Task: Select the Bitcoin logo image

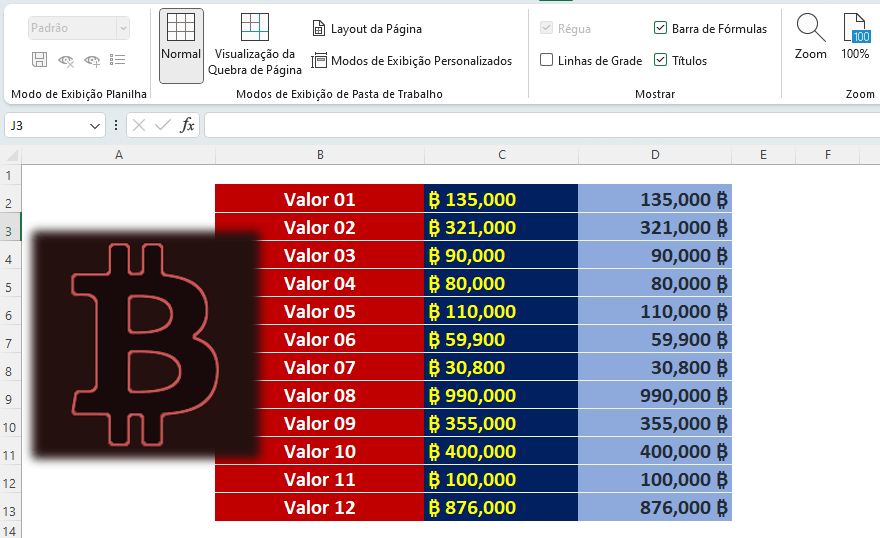Action: coord(144,344)
